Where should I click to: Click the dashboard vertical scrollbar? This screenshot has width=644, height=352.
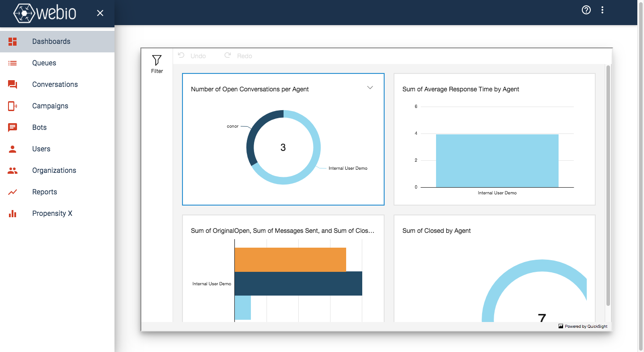608,185
